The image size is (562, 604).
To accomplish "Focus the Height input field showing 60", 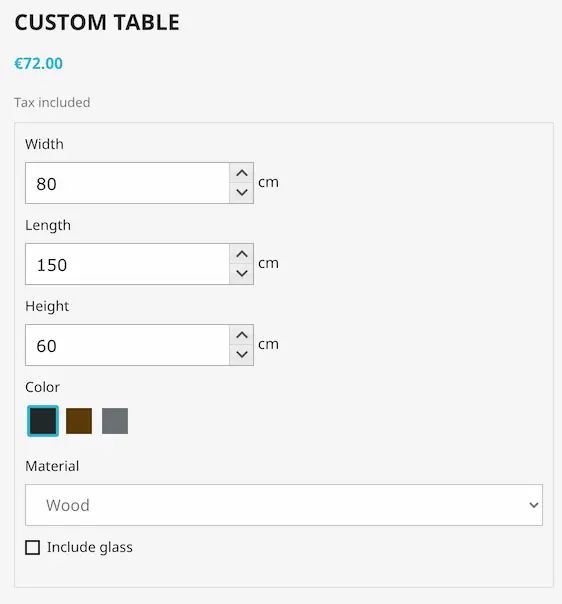I will [x=127, y=345].
